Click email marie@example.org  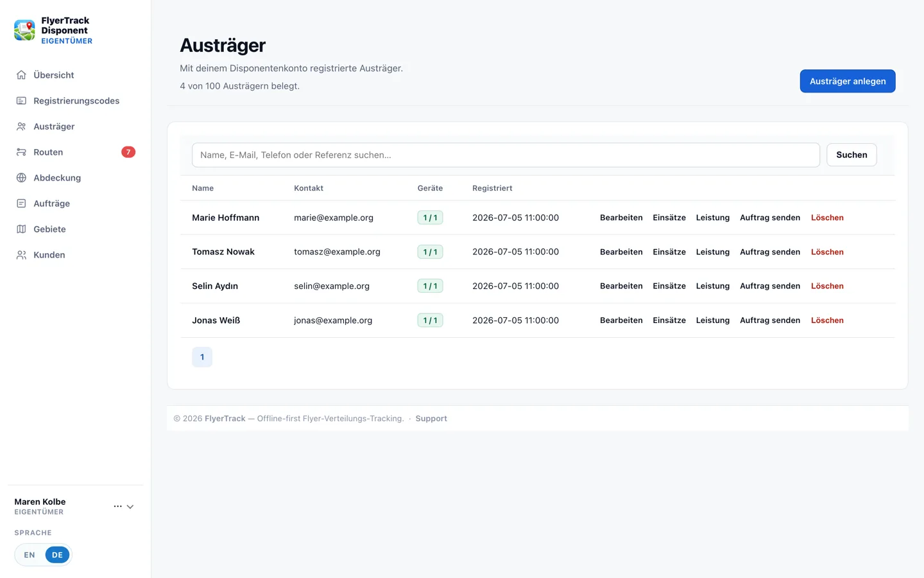[334, 218]
